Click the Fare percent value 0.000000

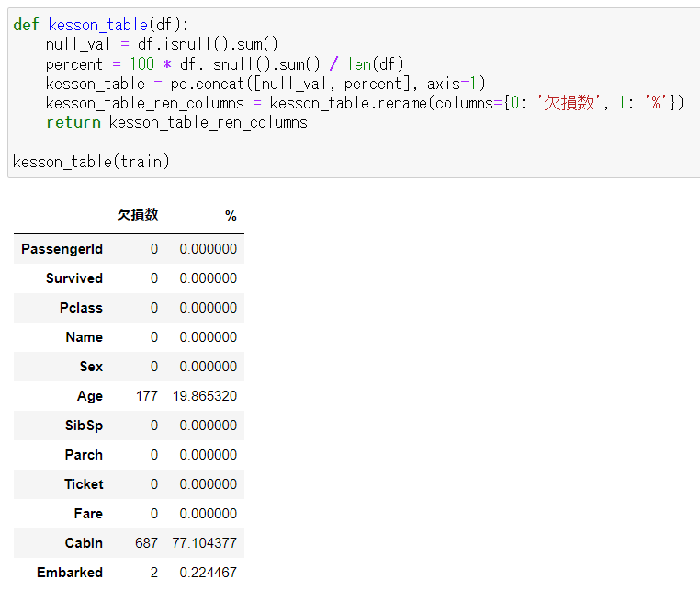point(209,514)
